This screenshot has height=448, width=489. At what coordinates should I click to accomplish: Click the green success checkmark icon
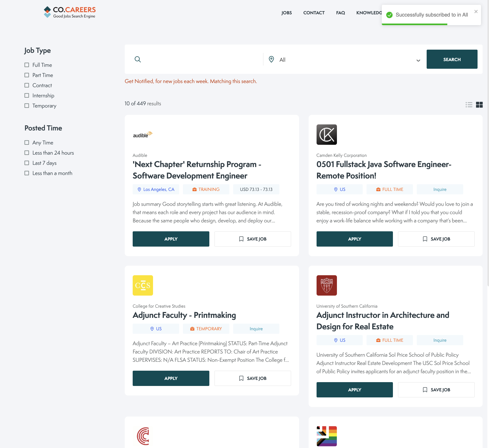point(389,15)
